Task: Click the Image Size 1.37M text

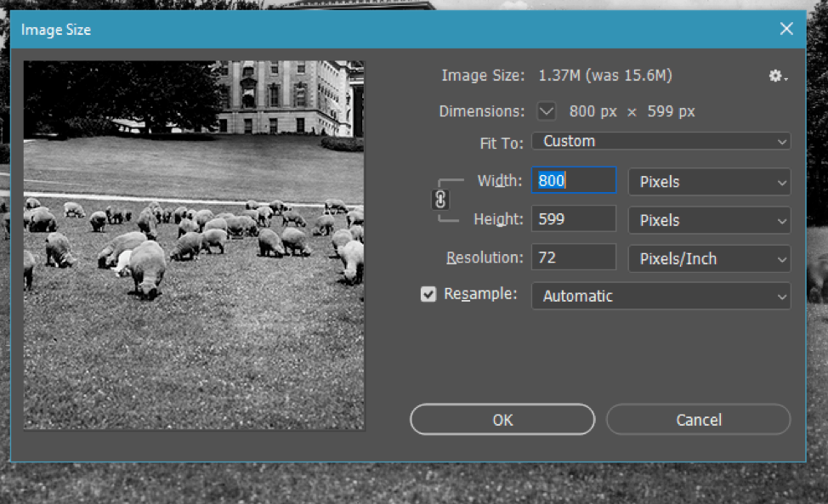Action: point(605,76)
